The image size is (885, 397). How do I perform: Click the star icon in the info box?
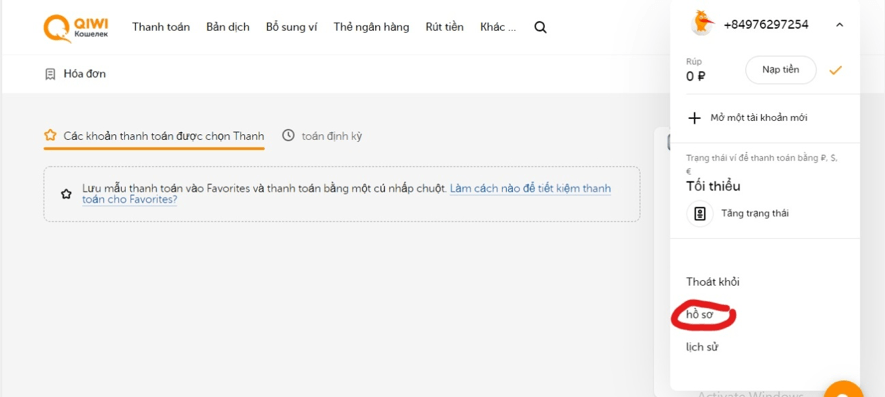point(66,194)
